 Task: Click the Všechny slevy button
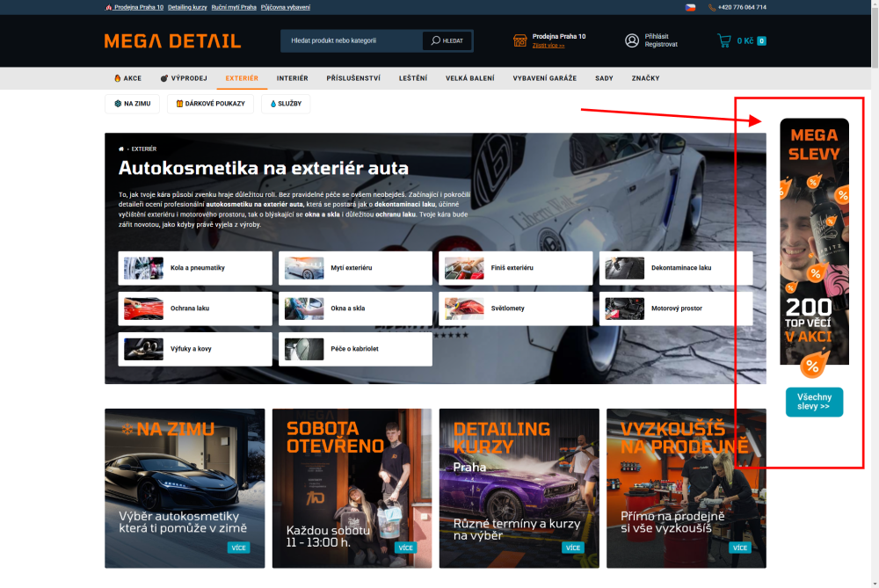click(x=814, y=402)
